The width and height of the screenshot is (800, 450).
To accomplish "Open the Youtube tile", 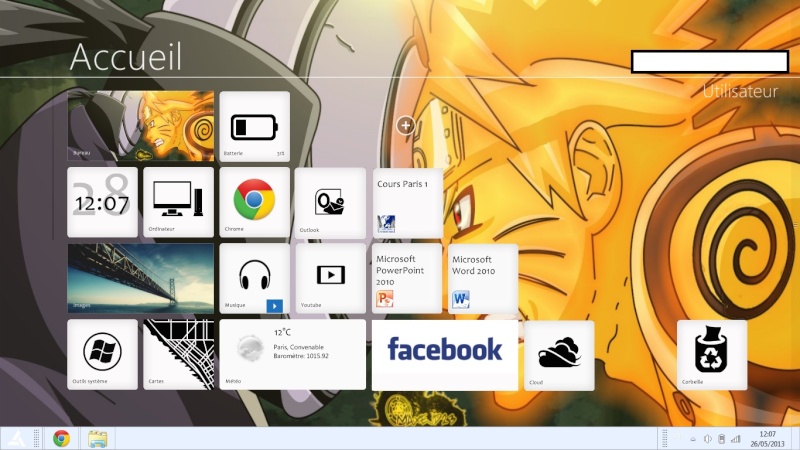I will pos(330,278).
